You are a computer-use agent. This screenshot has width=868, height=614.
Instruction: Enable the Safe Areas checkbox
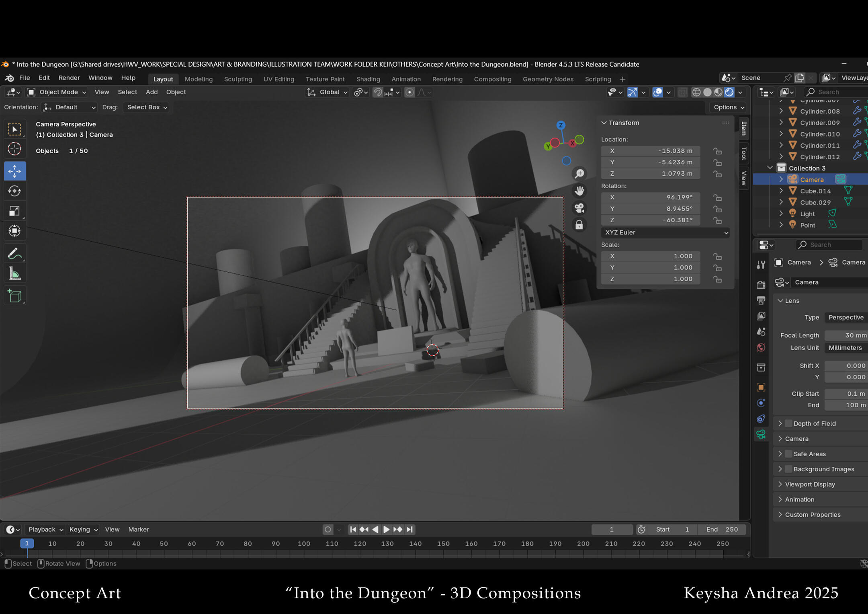coord(788,454)
